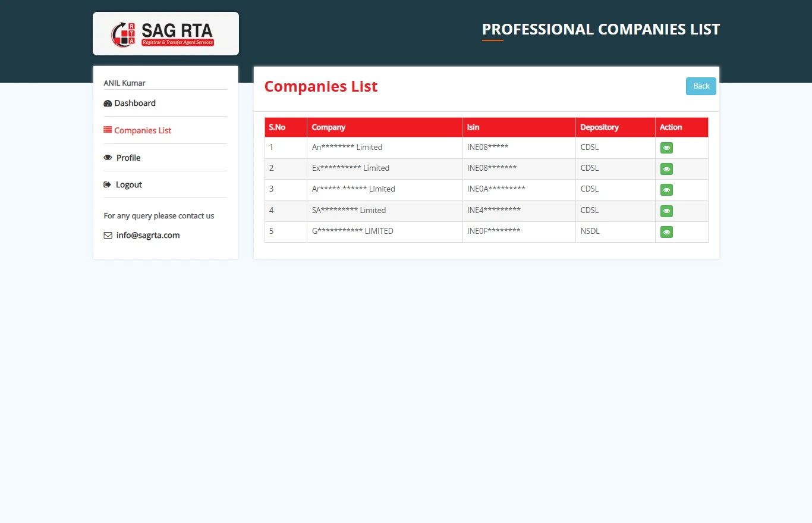
Task: Click the Depository column header
Action: point(599,127)
